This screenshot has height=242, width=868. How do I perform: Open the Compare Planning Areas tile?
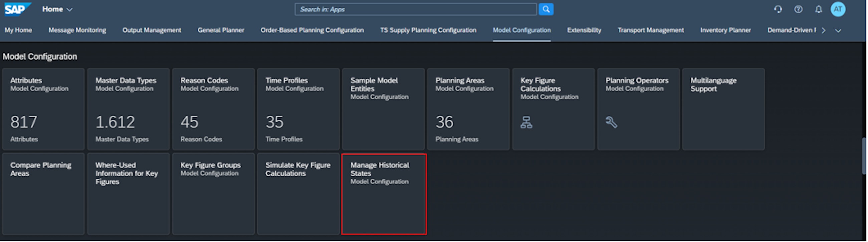[x=43, y=194]
